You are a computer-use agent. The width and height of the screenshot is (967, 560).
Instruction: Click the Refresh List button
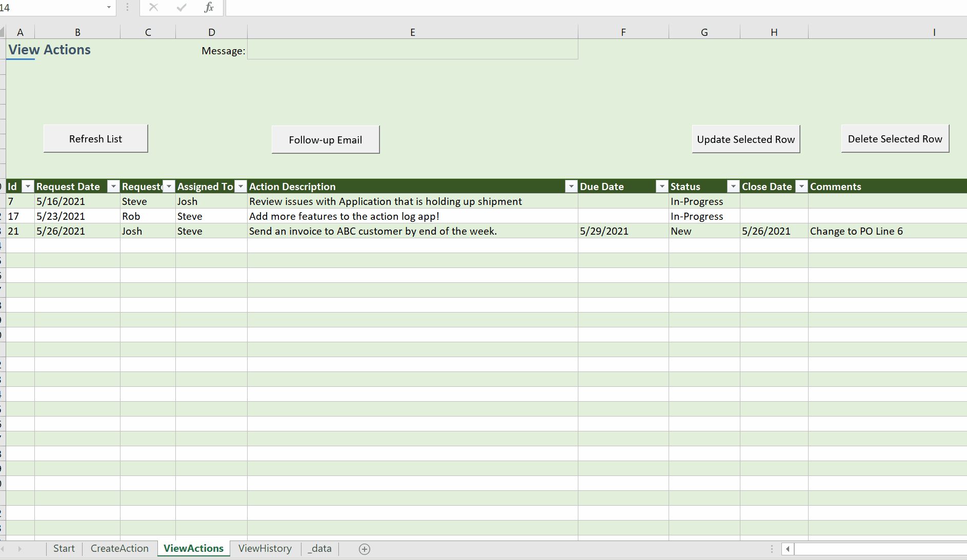[95, 138]
